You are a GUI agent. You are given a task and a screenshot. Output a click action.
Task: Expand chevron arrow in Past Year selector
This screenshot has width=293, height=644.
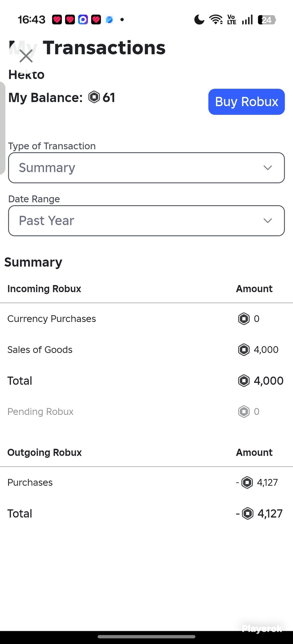tap(268, 221)
